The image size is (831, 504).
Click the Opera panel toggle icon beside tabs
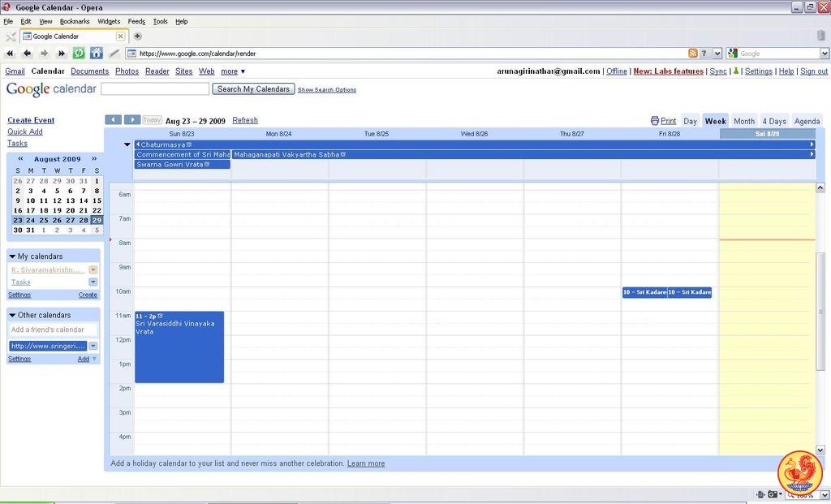tap(10, 36)
